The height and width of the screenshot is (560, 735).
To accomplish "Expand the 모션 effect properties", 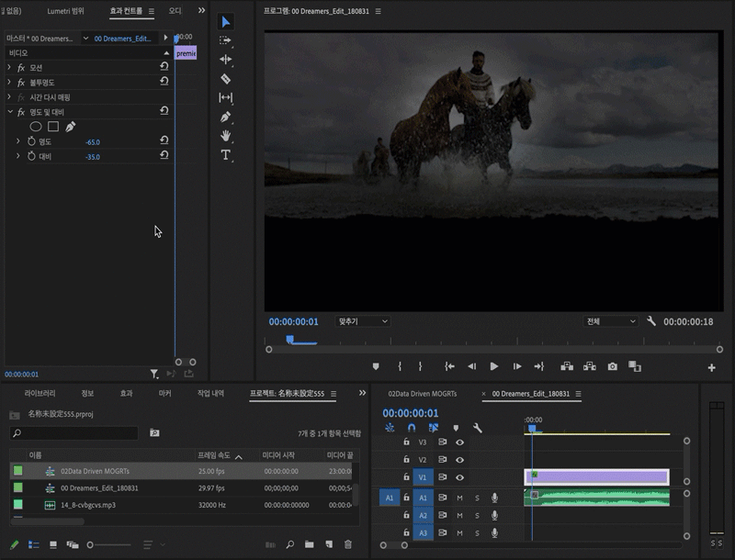I will [9, 68].
